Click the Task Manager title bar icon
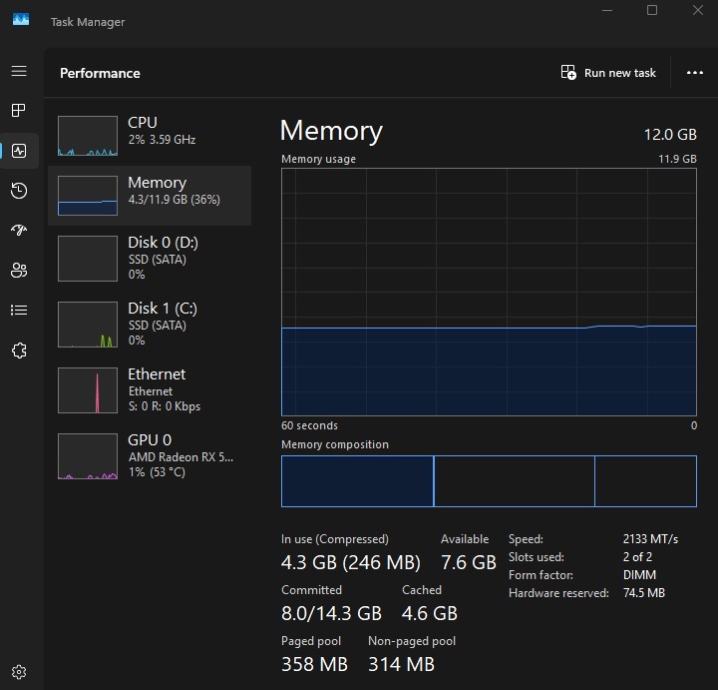Image resolution: width=718 pixels, height=690 pixels. click(x=21, y=20)
